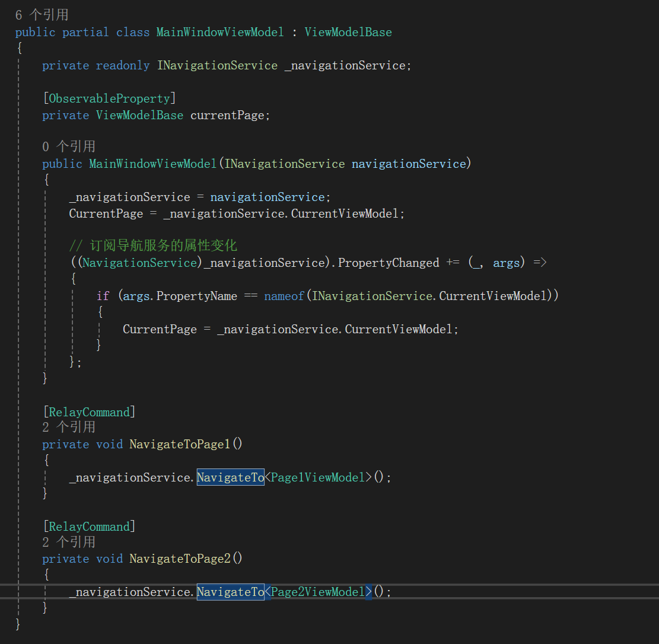Select the base class ViewModelBase
The image size is (659, 644).
[x=348, y=32]
